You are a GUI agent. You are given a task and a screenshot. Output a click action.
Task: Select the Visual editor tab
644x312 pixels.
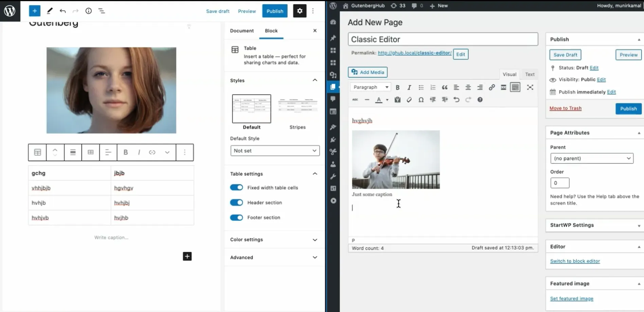(x=509, y=74)
